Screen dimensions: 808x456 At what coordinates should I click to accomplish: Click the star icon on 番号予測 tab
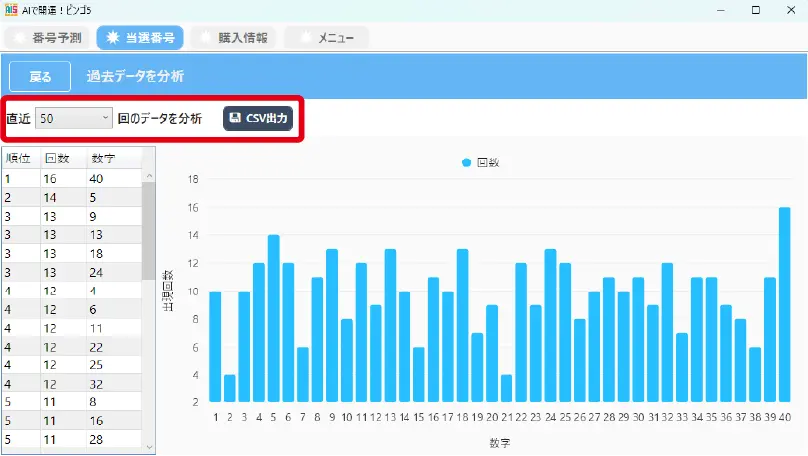click(19, 37)
